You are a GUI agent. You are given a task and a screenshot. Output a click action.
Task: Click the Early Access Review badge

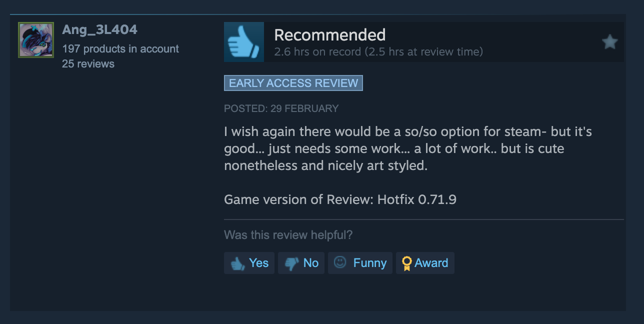pyautogui.click(x=293, y=83)
